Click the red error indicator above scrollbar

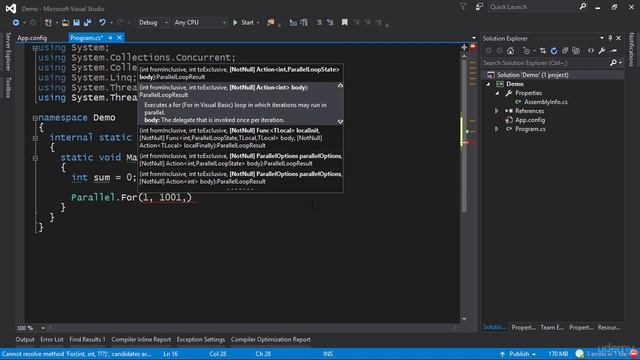tap(473, 47)
